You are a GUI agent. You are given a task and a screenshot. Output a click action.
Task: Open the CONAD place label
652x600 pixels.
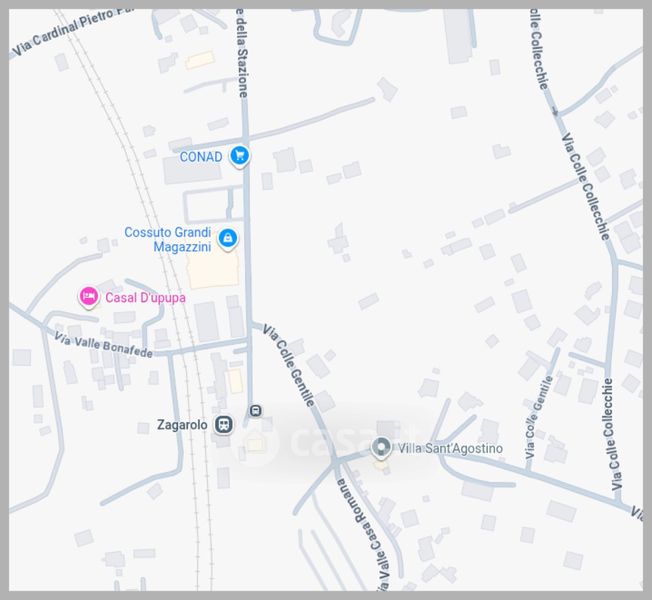coord(201,157)
